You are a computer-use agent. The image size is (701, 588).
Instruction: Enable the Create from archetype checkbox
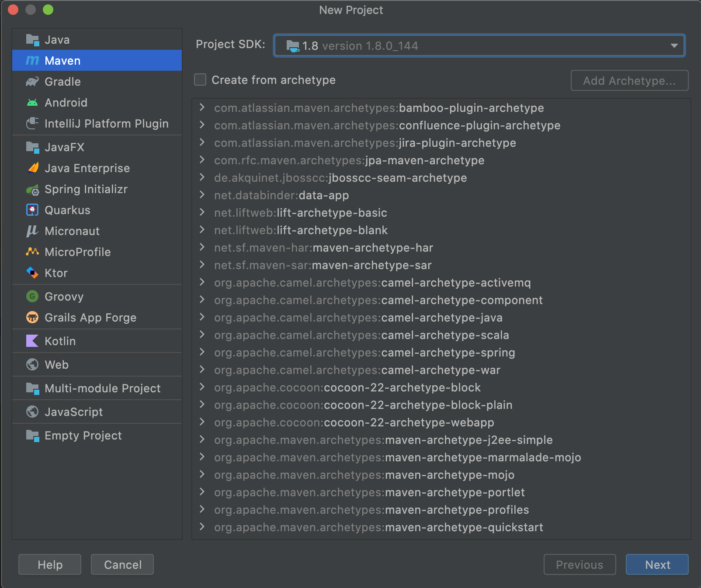(200, 80)
